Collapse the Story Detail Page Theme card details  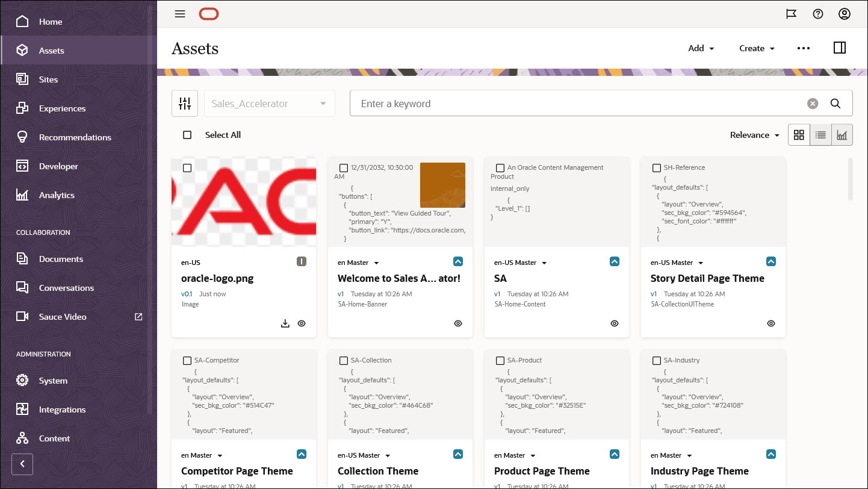(771, 261)
